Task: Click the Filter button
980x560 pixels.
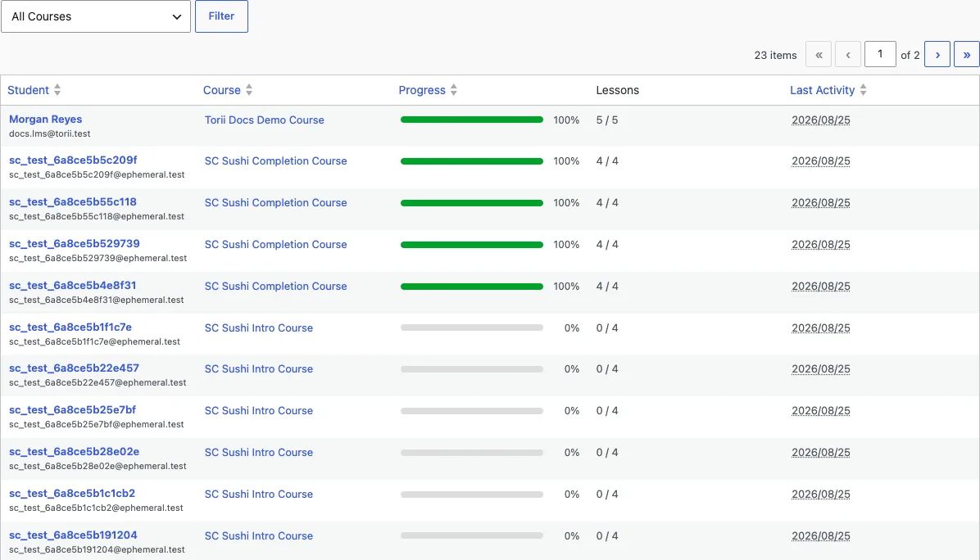Action: coord(221,16)
